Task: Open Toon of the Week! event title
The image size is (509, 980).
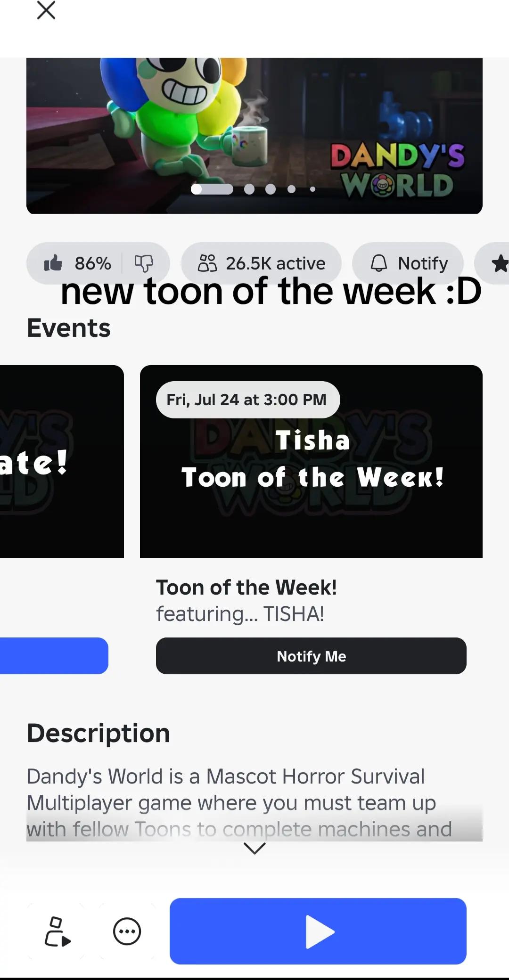Action: [x=246, y=588]
